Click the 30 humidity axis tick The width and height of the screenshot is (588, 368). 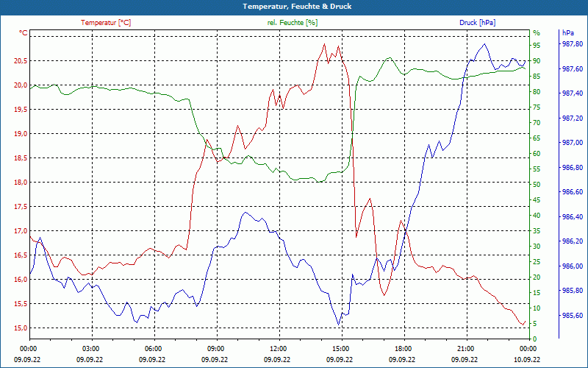[x=537, y=247]
